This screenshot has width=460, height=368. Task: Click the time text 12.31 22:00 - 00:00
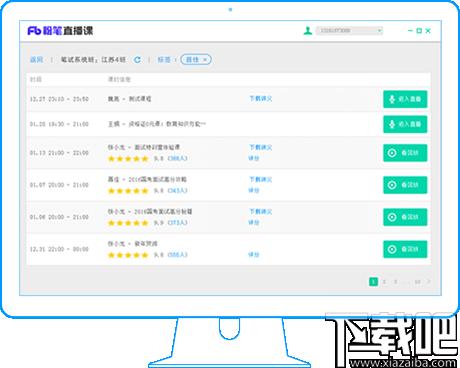(x=59, y=249)
